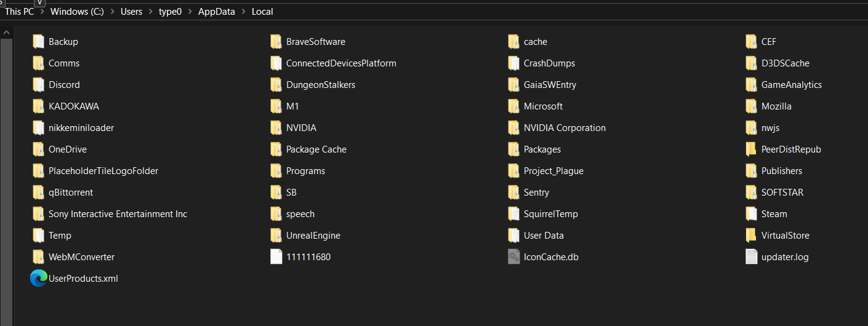Click the KADOKAWA folder icon
868x326 pixels.
tap(38, 106)
